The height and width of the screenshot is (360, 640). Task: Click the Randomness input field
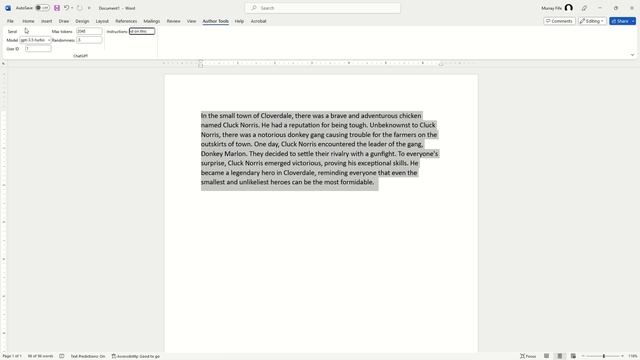point(89,40)
